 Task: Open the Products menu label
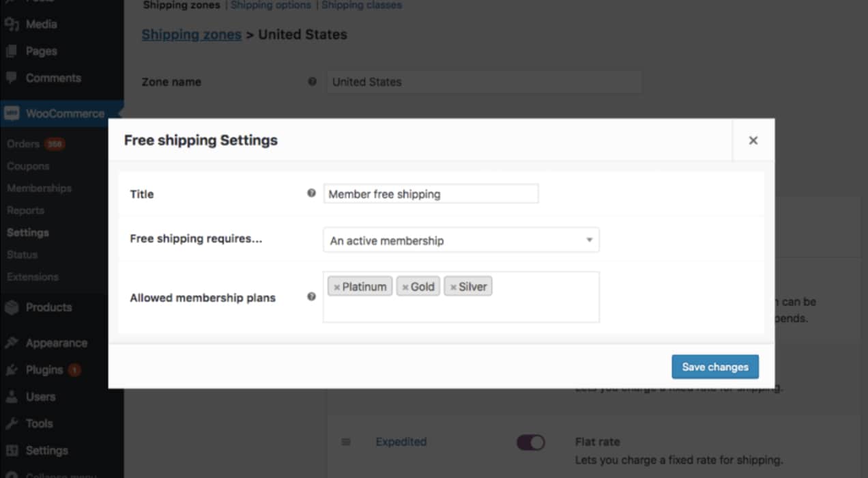click(48, 307)
